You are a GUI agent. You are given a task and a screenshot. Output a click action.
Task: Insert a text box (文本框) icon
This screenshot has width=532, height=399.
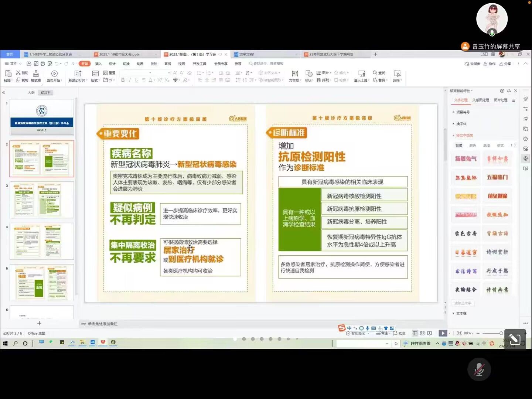coord(295,74)
